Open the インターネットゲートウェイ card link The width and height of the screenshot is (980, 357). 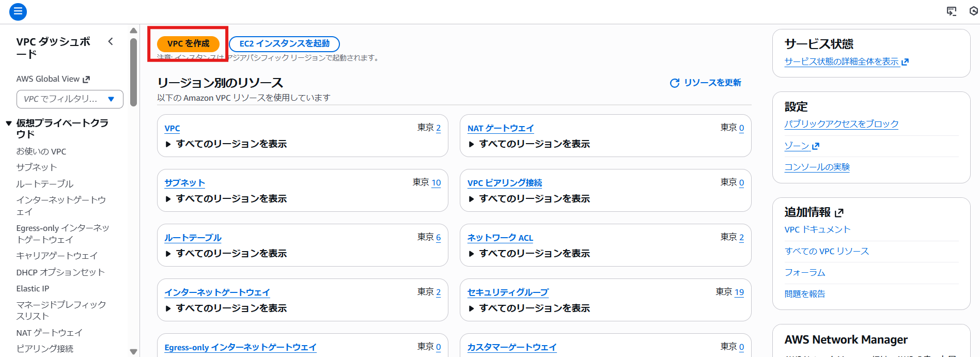click(x=217, y=292)
